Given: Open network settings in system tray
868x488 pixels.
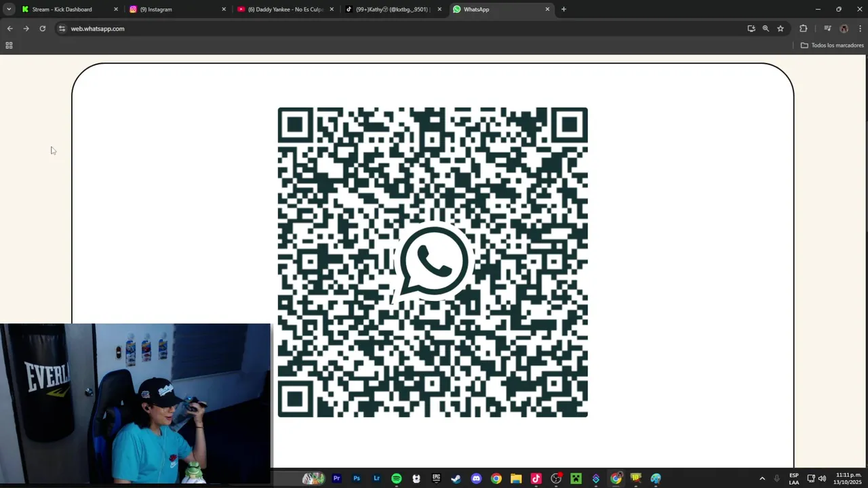Looking at the screenshot, I should click(811, 479).
